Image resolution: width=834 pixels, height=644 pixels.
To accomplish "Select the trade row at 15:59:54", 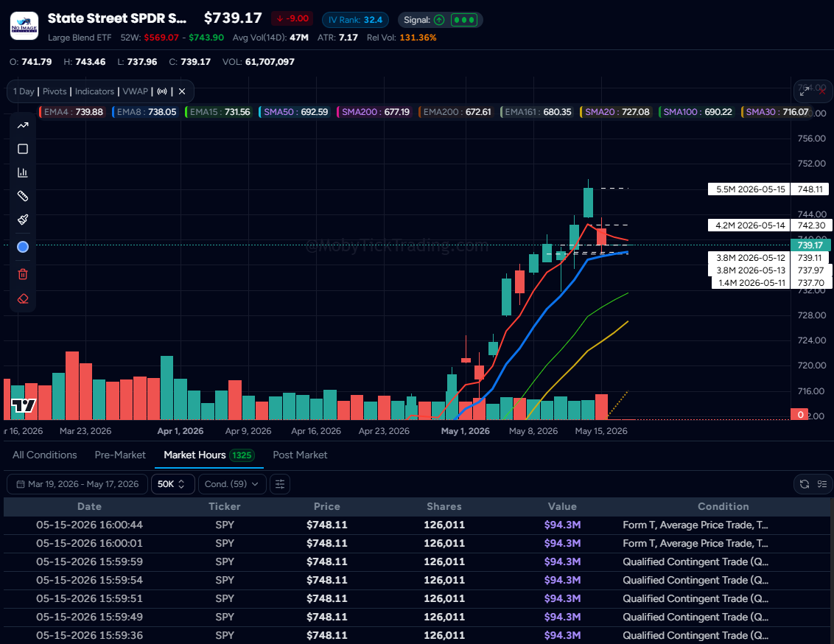I will tap(416, 580).
